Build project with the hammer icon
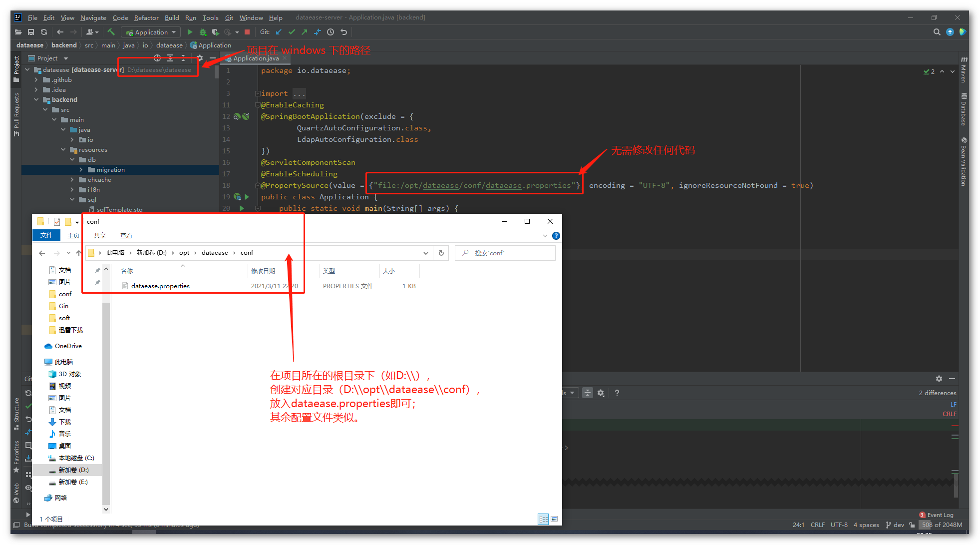This screenshot has width=980, height=545. pyautogui.click(x=111, y=31)
